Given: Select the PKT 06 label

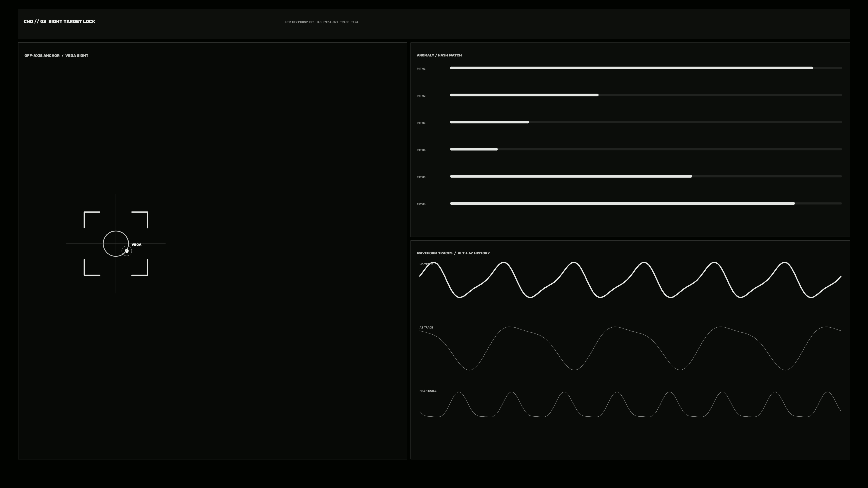Looking at the screenshot, I should (x=421, y=204).
